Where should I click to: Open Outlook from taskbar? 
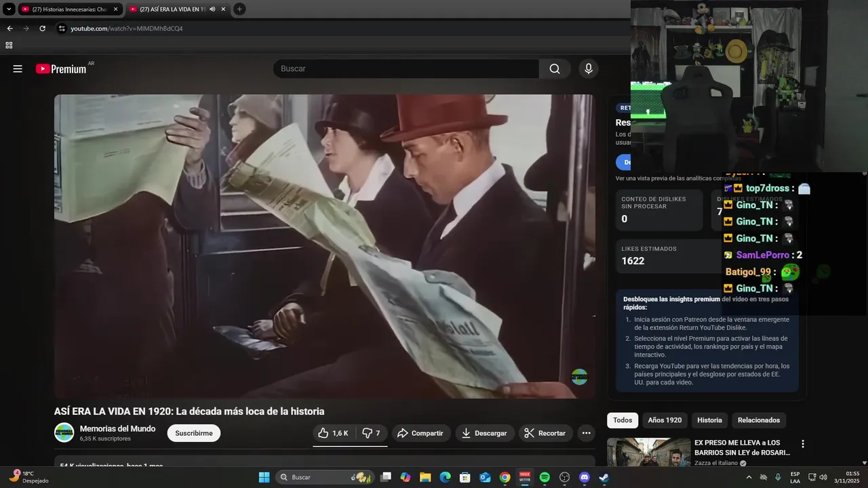pos(485,477)
